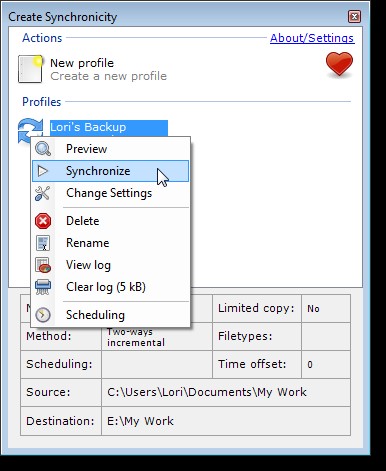Click the New profile label

82,63
